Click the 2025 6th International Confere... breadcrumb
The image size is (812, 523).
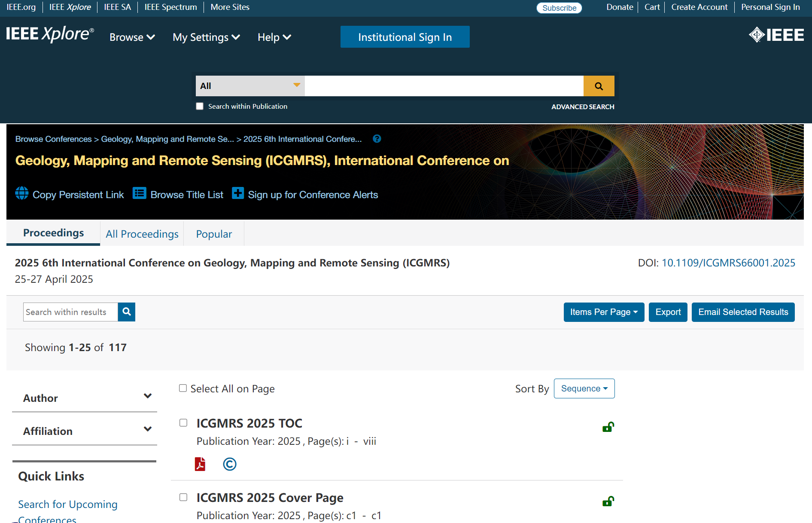click(303, 139)
